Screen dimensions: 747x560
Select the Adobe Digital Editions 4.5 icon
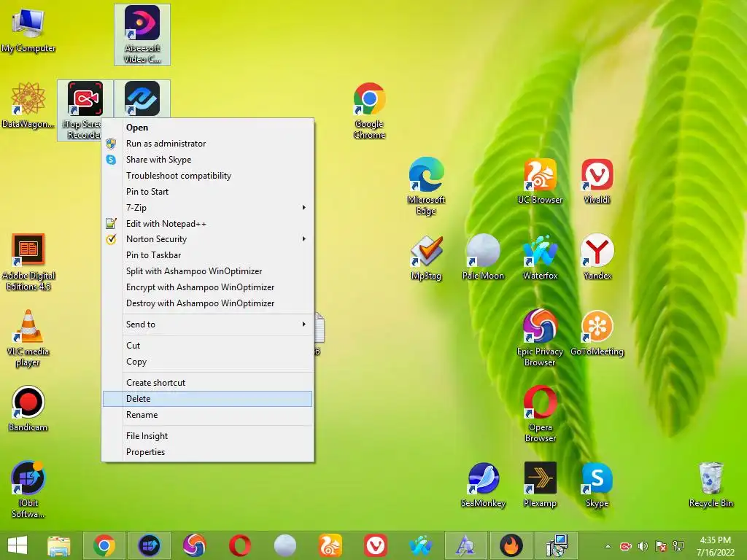click(28, 262)
